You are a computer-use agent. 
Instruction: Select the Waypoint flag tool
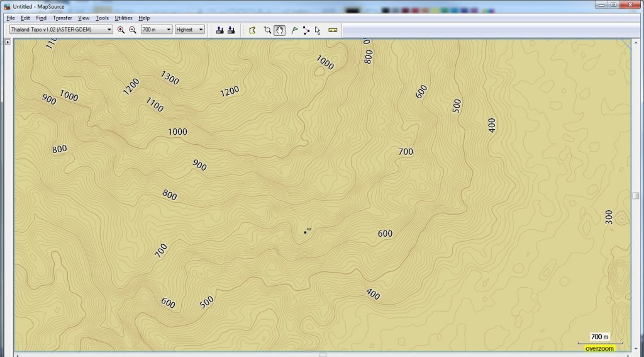pos(294,30)
